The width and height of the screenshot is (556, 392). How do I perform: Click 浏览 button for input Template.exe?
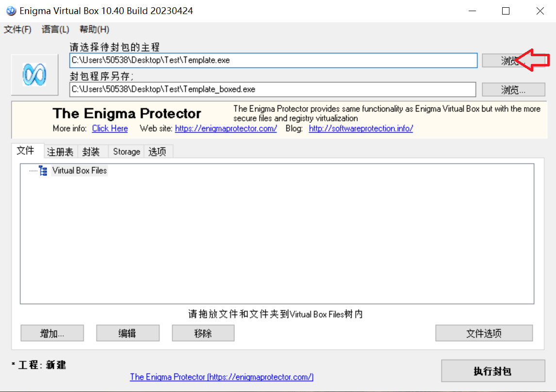coord(513,61)
